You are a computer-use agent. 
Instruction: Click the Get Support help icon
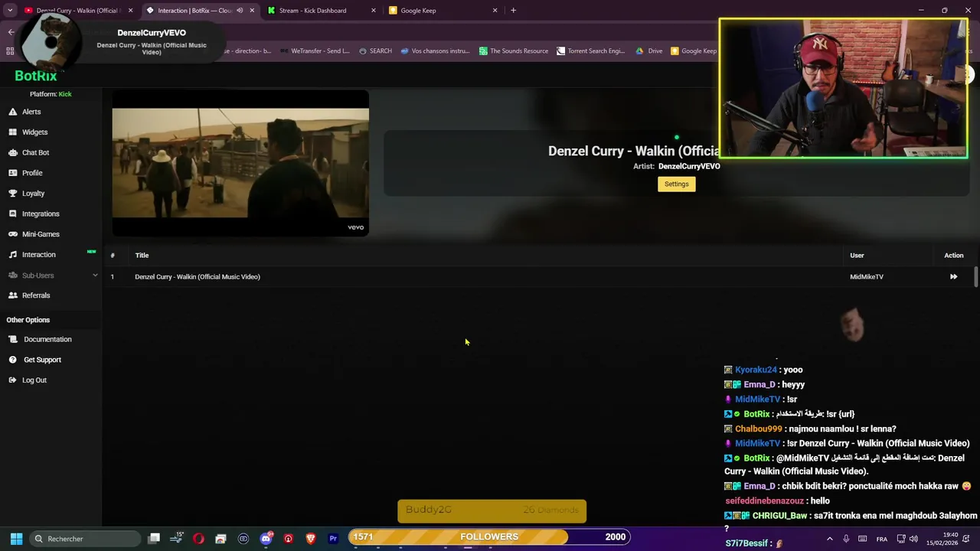tap(13, 360)
